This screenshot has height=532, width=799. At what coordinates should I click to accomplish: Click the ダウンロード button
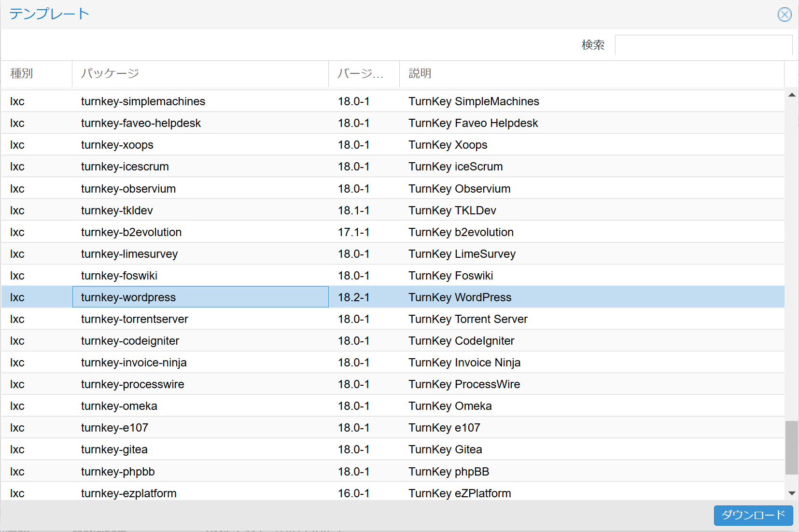click(753, 515)
